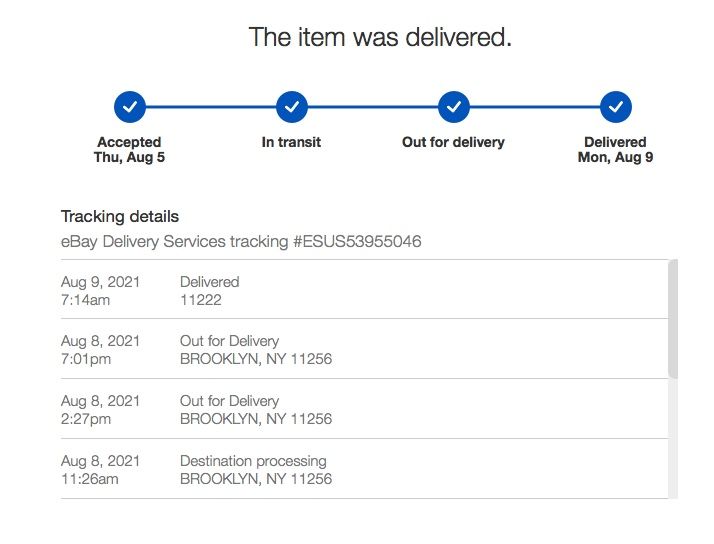The image size is (714, 544).
Task: Click the In transit checkmark icon
Action: click(291, 106)
